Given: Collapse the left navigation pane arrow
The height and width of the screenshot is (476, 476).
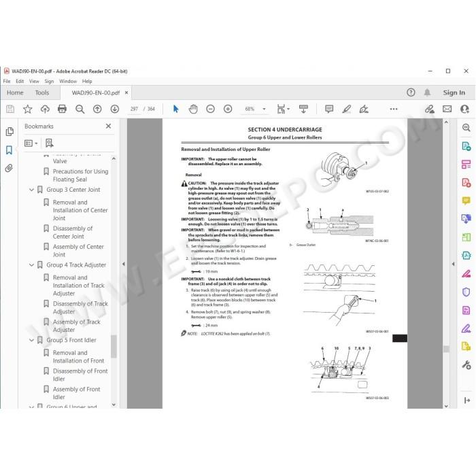Looking at the screenshot, I should click(124, 264).
